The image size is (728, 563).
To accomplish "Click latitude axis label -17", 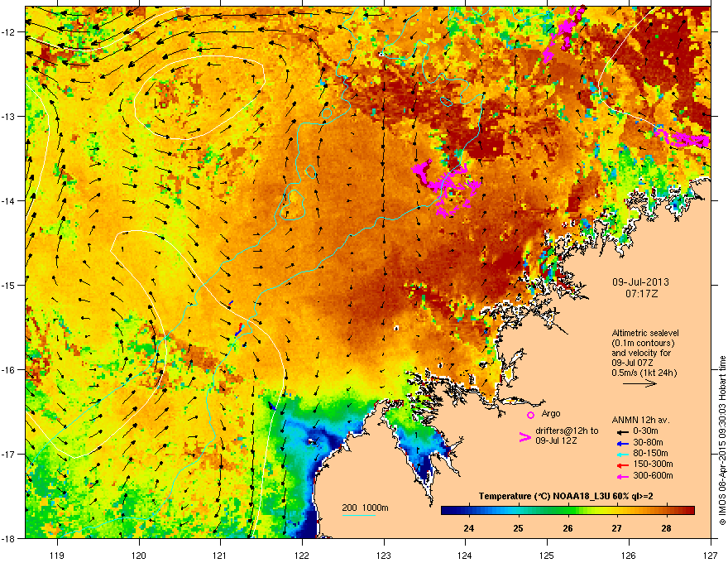I will (9, 455).
